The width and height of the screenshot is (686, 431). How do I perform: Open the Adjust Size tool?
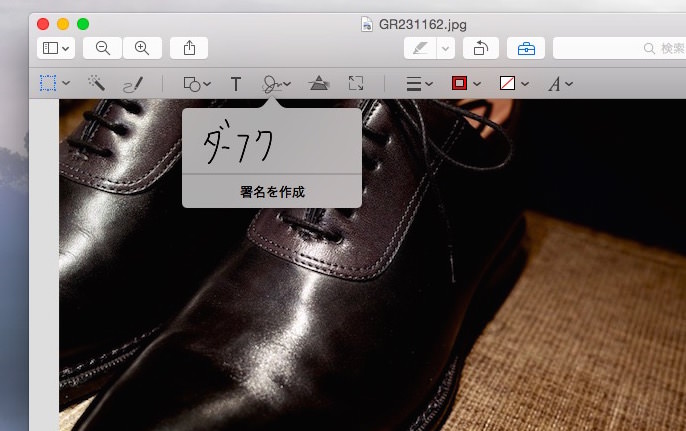pyautogui.click(x=356, y=83)
